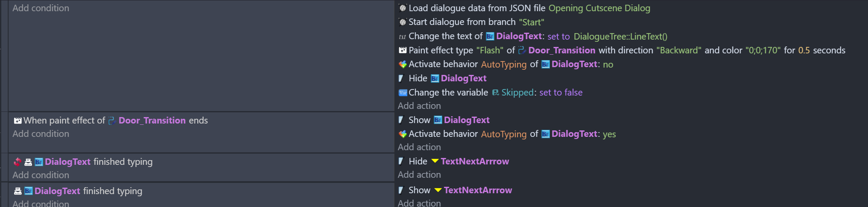868x207 pixels.
Task: Open the "Flash" effect type parameter
Action: (x=490, y=50)
